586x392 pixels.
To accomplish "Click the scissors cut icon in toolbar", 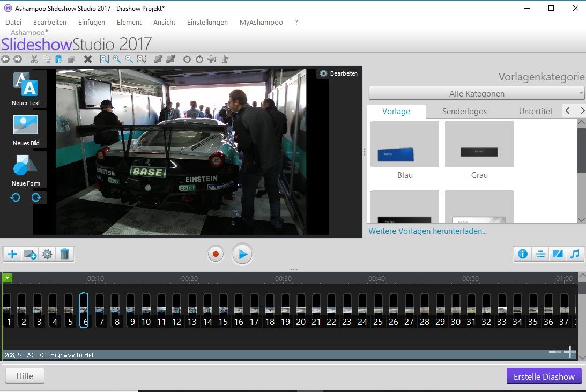I will [34, 59].
